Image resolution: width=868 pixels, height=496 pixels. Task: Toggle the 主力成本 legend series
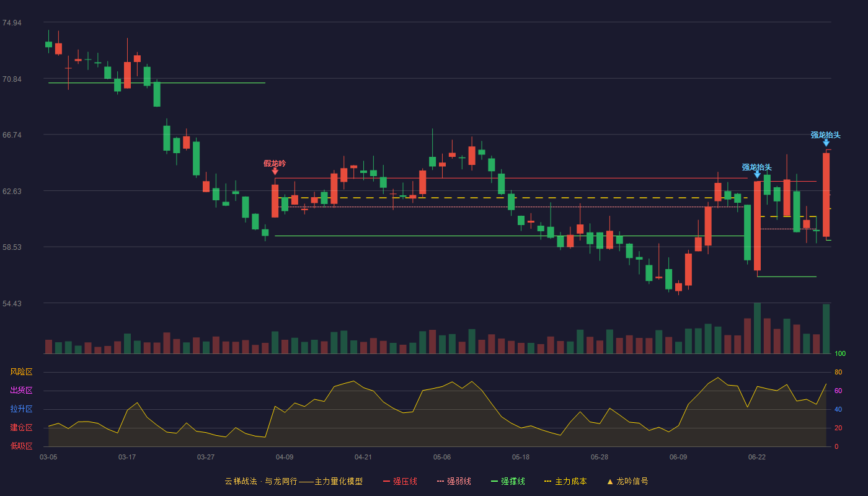(x=565, y=481)
